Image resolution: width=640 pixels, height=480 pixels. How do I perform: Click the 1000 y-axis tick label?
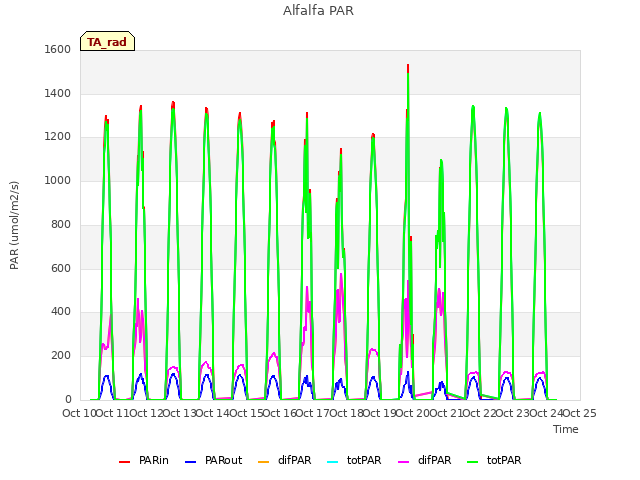pyautogui.click(x=58, y=180)
